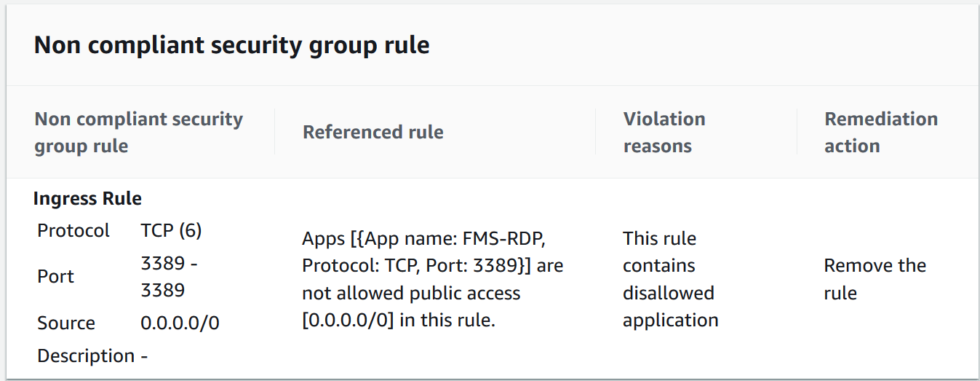Click the 'This rule contains disallowed application' cell
The height and width of the screenshot is (381, 980).
pyautogui.click(x=671, y=280)
